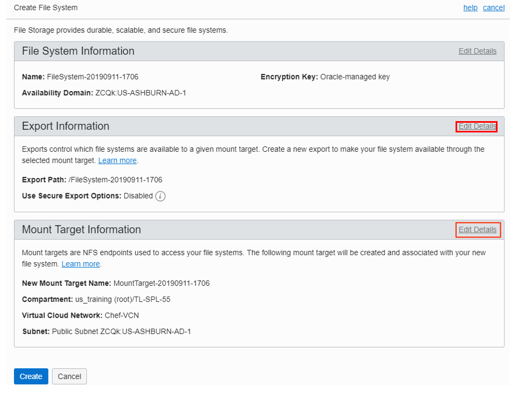Click the MountTarget-20190911-1706 name value
The height and width of the screenshot is (407, 532).
162,283
